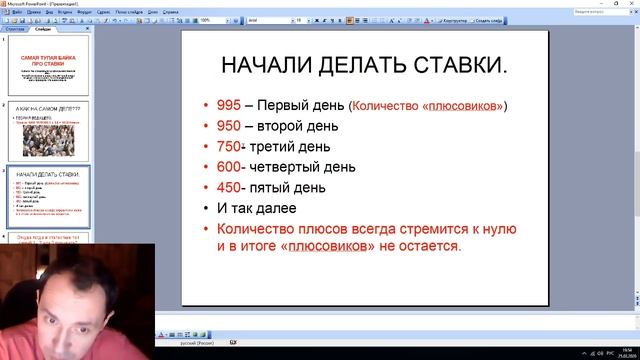Click the volume icon in system tray
Image resolution: width=640 pixels, height=360 pixels.
(600, 353)
